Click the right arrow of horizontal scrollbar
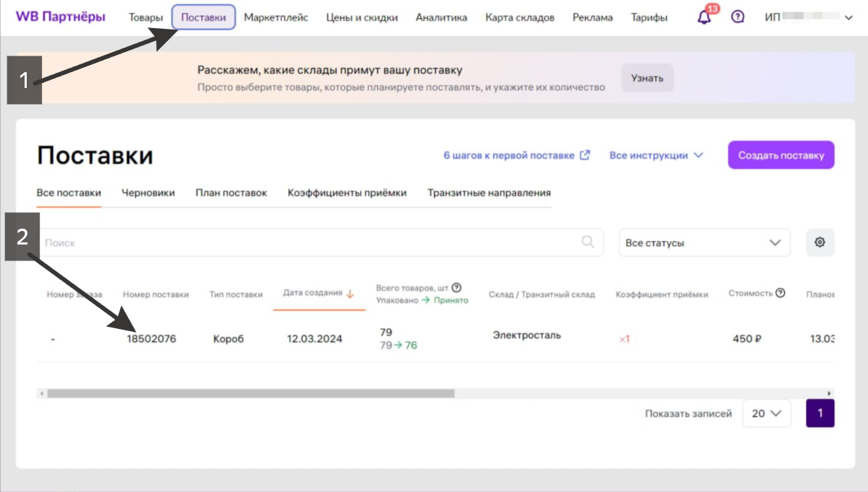 830,393
